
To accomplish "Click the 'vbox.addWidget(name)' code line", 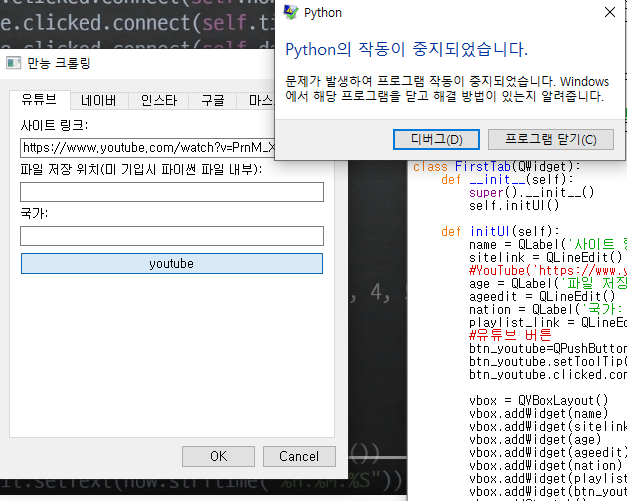I will coord(539,413).
